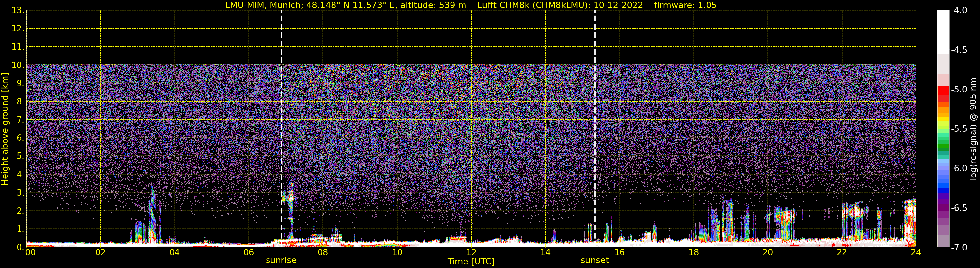Pick the red segment of the colorbar
Image resolution: width=980 pixels, height=268 pixels.
tap(943, 90)
